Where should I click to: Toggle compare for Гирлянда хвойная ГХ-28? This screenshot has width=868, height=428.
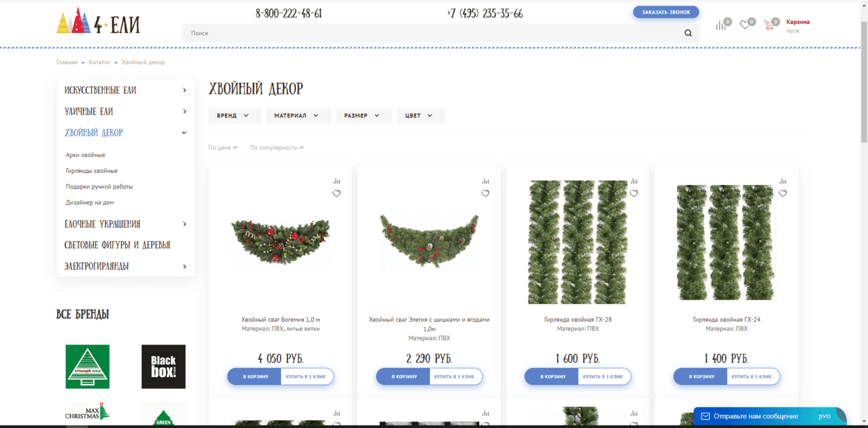pos(634,181)
